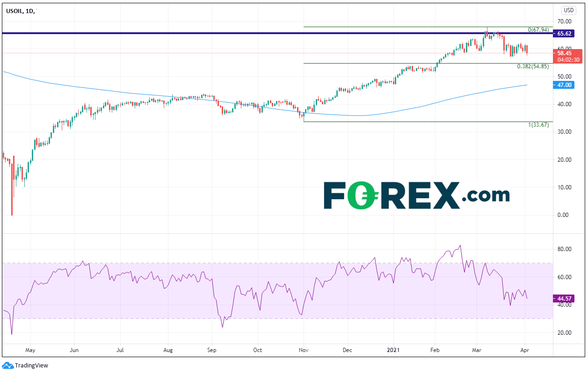Click the USD currency button

[x=569, y=10]
